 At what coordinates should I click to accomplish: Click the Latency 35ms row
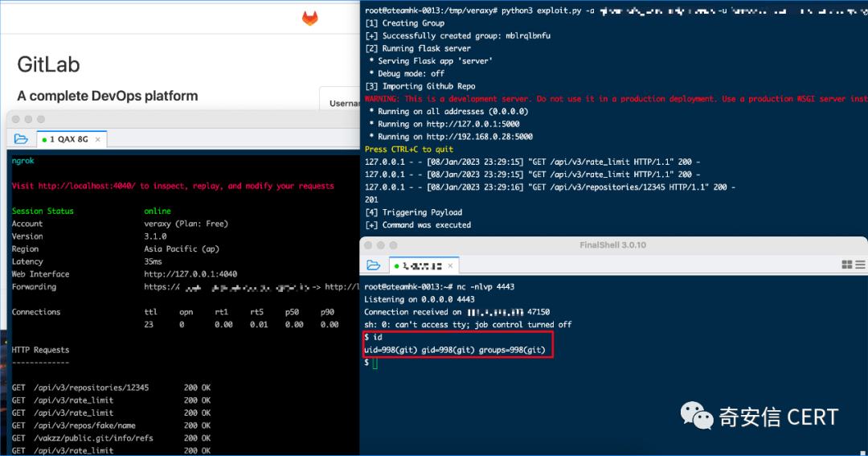87,261
